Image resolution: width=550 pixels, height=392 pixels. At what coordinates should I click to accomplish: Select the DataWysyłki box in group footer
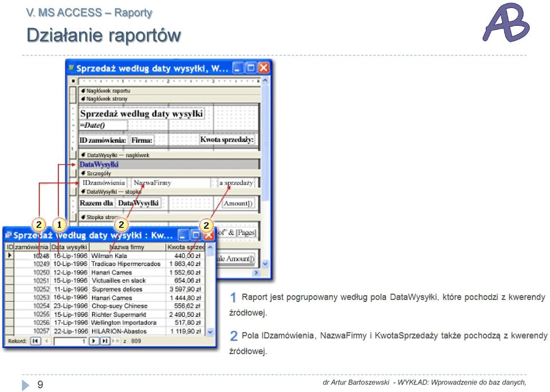138,203
